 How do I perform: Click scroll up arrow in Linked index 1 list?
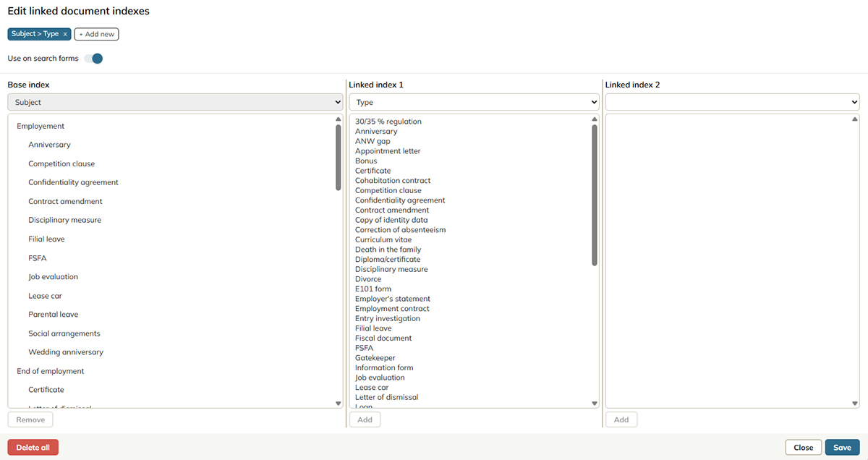click(595, 119)
